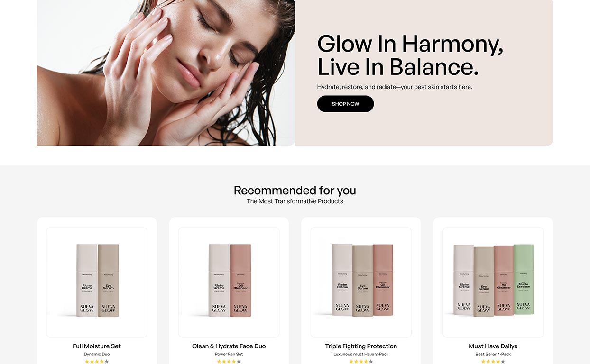The height and width of the screenshot is (364, 590).
Task: Click the star rating under Full Moisture Set
Action: click(x=97, y=362)
